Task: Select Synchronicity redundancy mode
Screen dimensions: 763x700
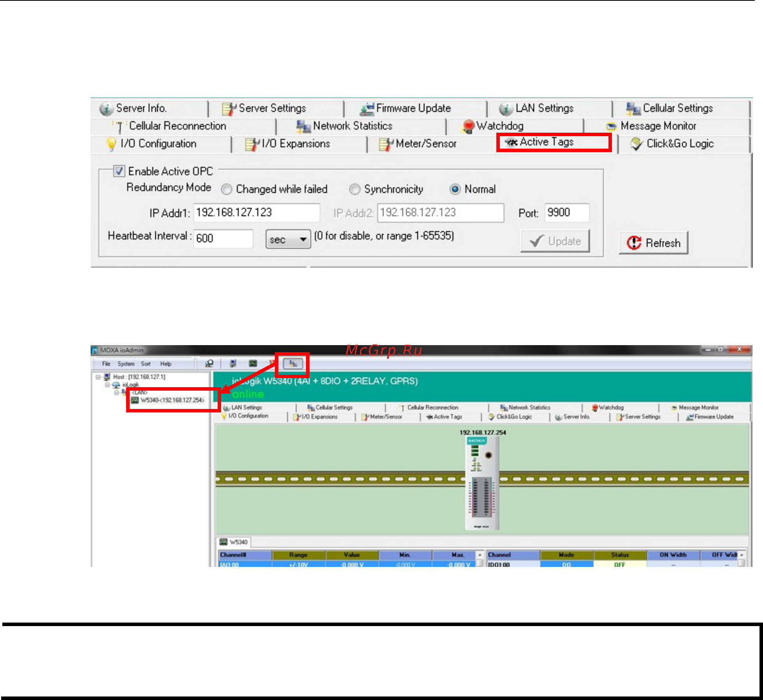Action: (354, 189)
